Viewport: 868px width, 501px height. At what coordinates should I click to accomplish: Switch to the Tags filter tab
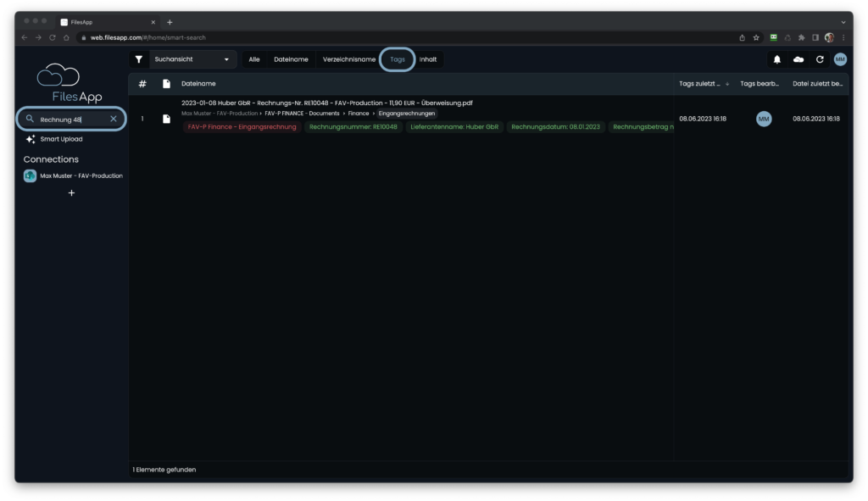398,59
